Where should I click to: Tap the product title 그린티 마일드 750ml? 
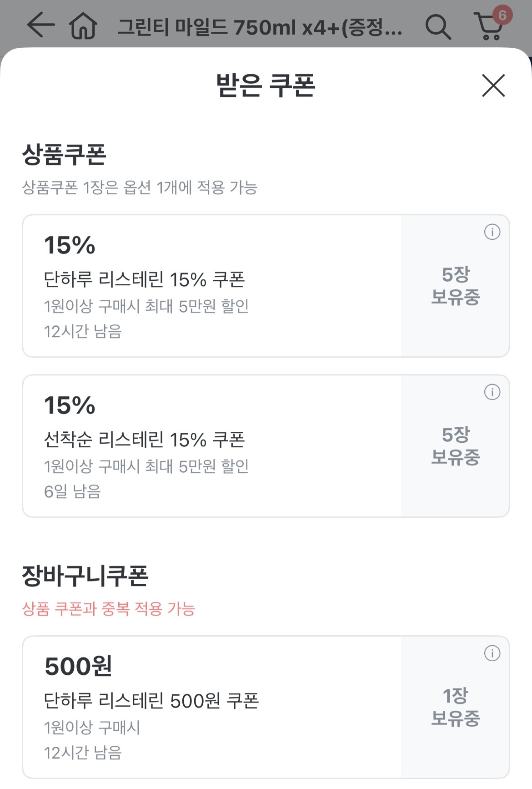click(260, 28)
